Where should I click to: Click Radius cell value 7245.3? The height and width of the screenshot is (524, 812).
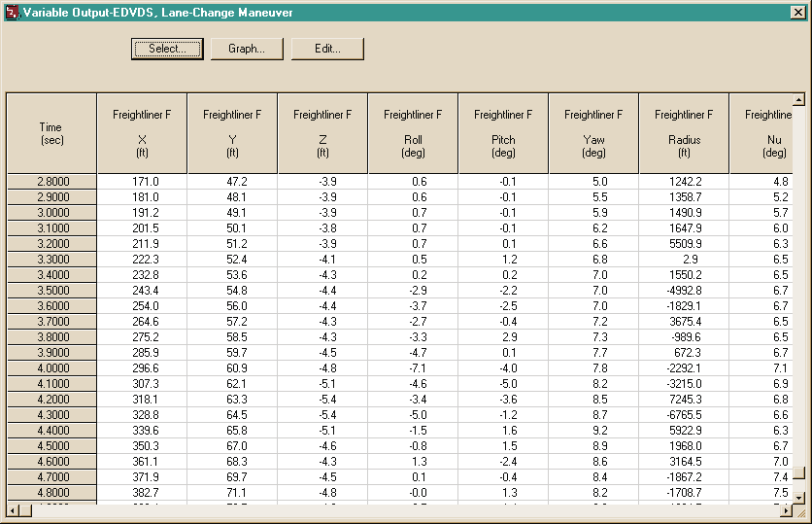click(x=684, y=400)
